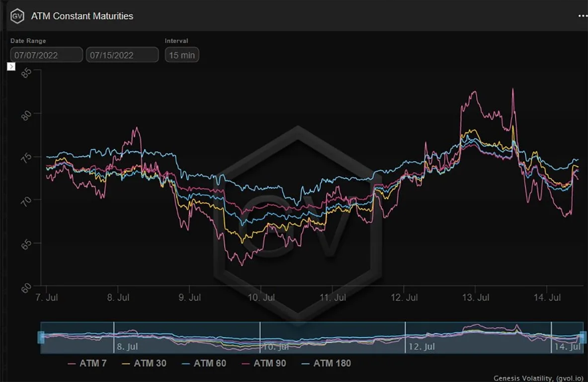This screenshot has width=588, height=382.
Task: Edit the end date field 07/15/2022
Action: coord(122,55)
